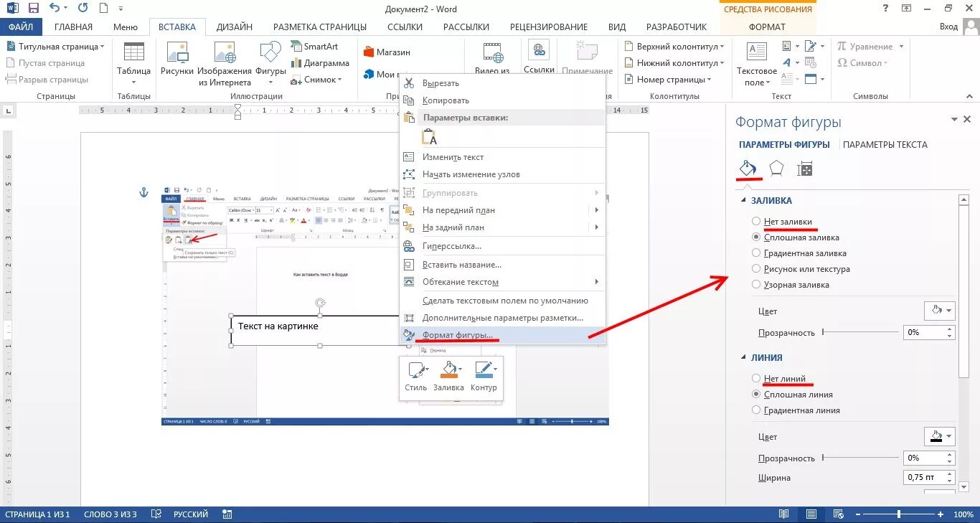Click the macro recording icon in status bar
This screenshot has height=523, width=980.
click(x=227, y=514)
